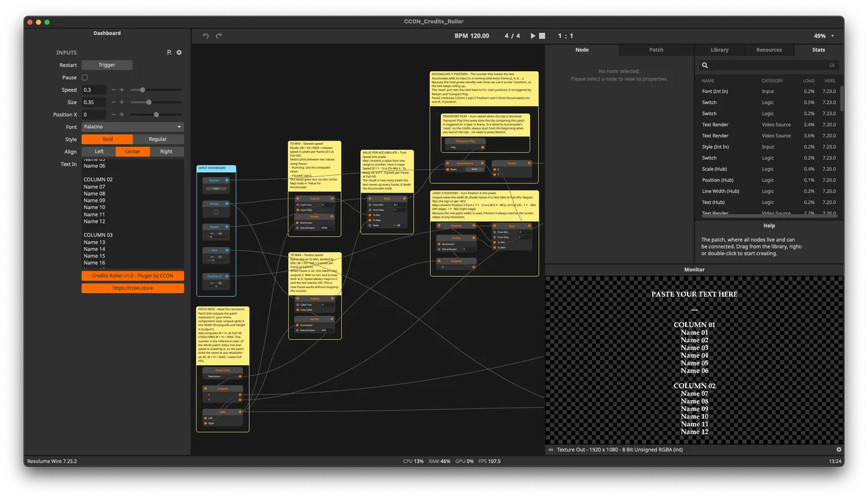The image size is (868, 498).
Task: Select the Font (Int In) row in Stats
Action: [x=769, y=92]
